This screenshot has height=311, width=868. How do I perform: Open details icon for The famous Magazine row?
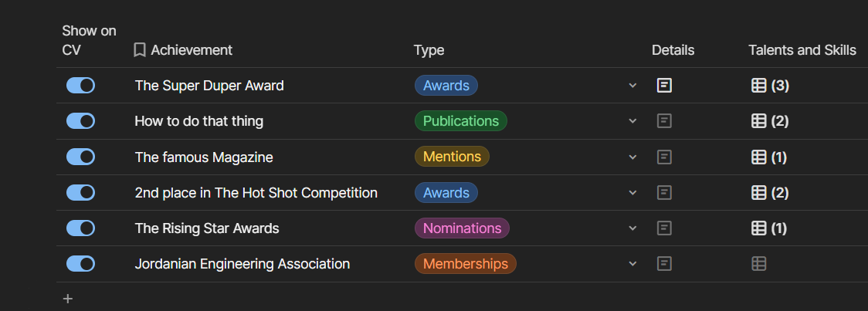[664, 157]
